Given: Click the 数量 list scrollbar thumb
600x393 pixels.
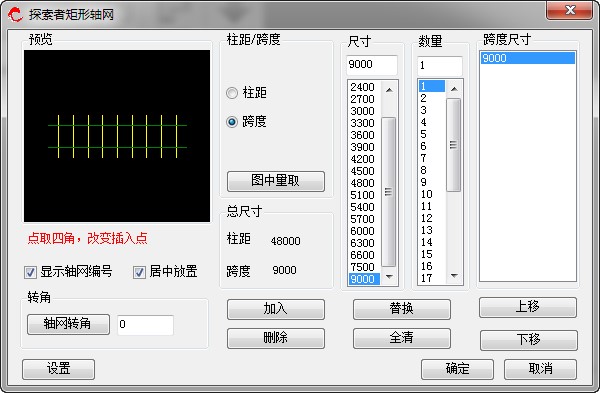Looking at the screenshot, I should tap(453, 145).
